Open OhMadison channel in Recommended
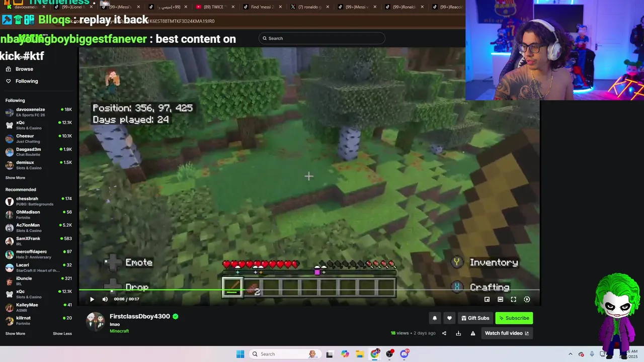 [39, 215]
